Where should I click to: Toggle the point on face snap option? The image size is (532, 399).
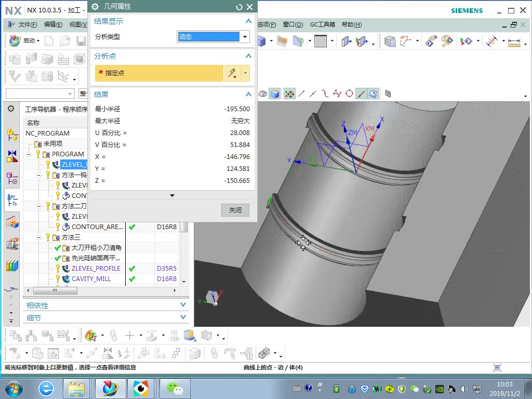point(373,94)
